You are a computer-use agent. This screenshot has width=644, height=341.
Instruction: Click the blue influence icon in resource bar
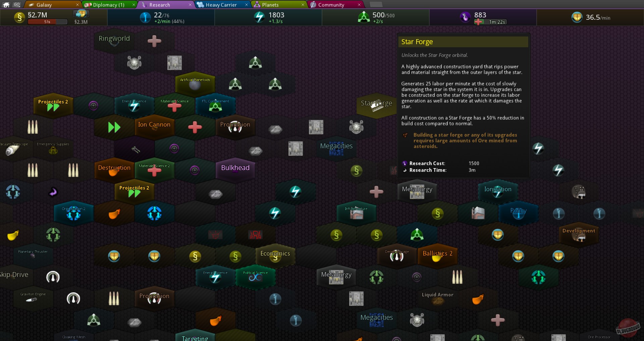(145, 17)
